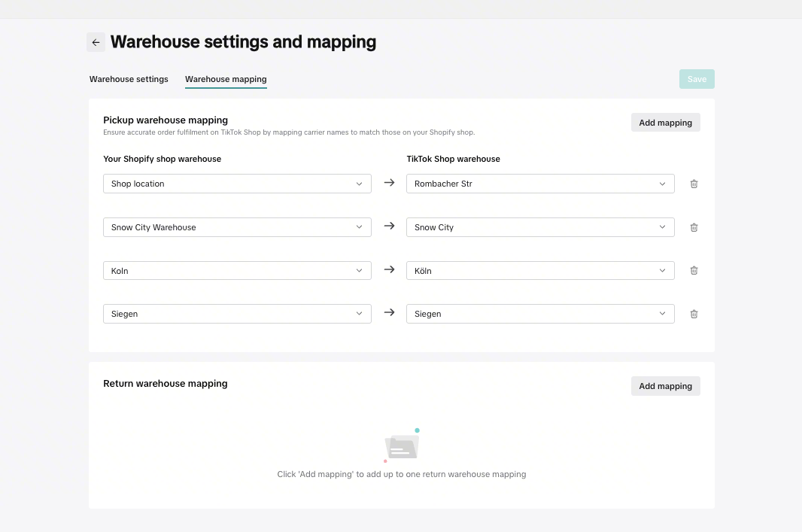Screen dimensions: 802x532
Task: Click the empty-state hint about return warehouse mapping
Action: point(402,474)
